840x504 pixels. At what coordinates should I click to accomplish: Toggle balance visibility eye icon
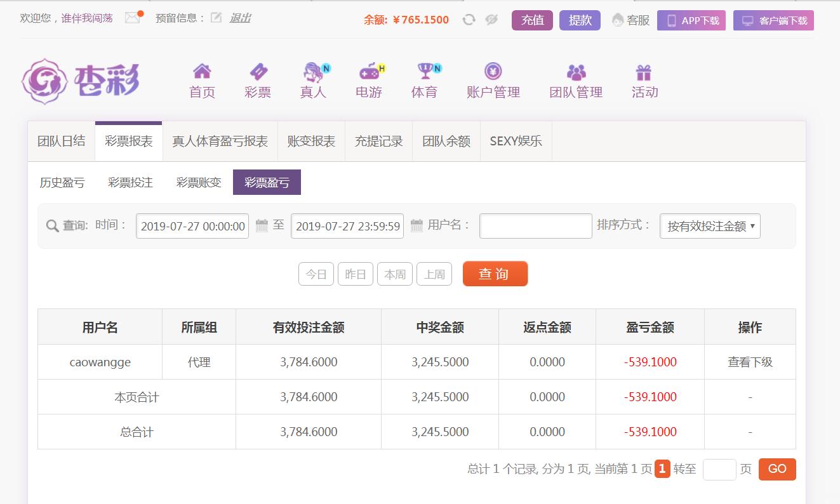click(491, 20)
